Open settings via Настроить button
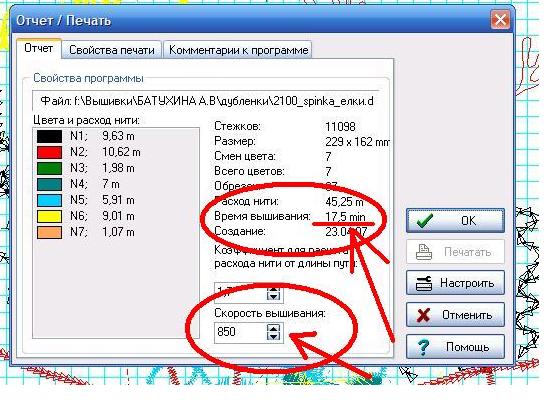This screenshot has width=556, height=400. (455, 283)
